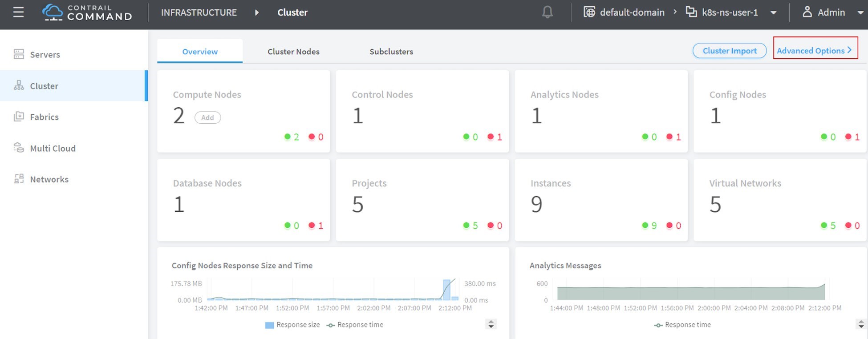Image resolution: width=868 pixels, height=339 pixels.
Task: Click the Analytics Messages area graph
Action: [691, 293]
